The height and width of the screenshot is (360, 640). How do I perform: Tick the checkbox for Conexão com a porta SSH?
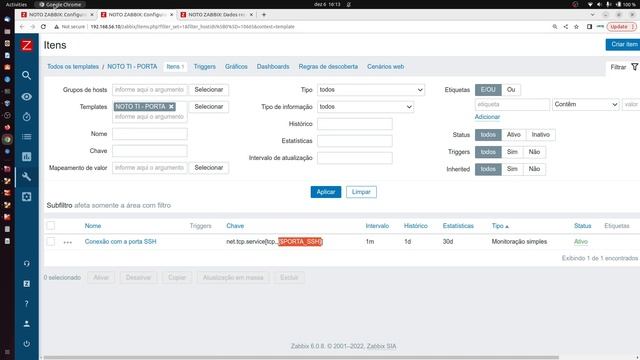(51, 242)
